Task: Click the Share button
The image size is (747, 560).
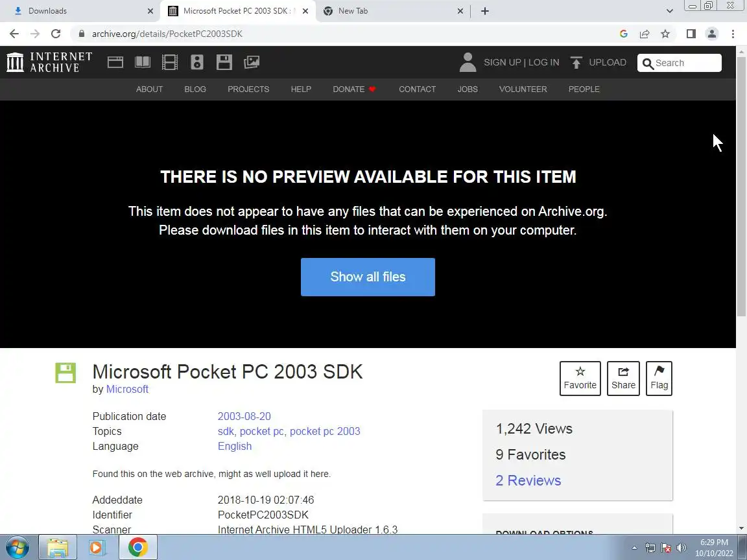Action: click(x=623, y=379)
